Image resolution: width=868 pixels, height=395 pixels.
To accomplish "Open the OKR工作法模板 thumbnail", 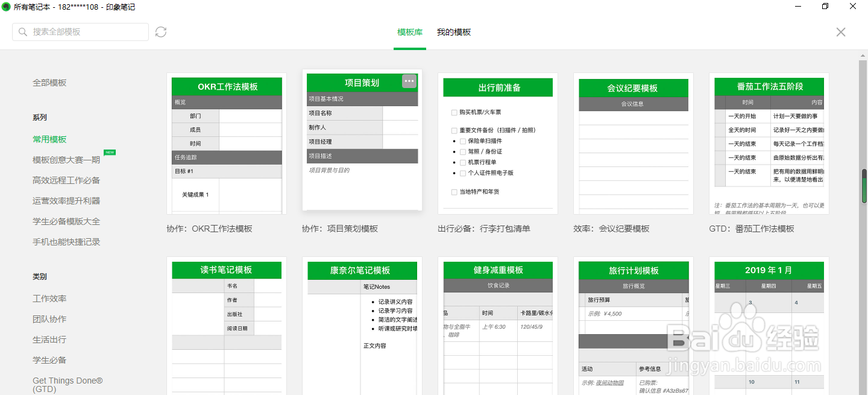I will tap(227, 144).
